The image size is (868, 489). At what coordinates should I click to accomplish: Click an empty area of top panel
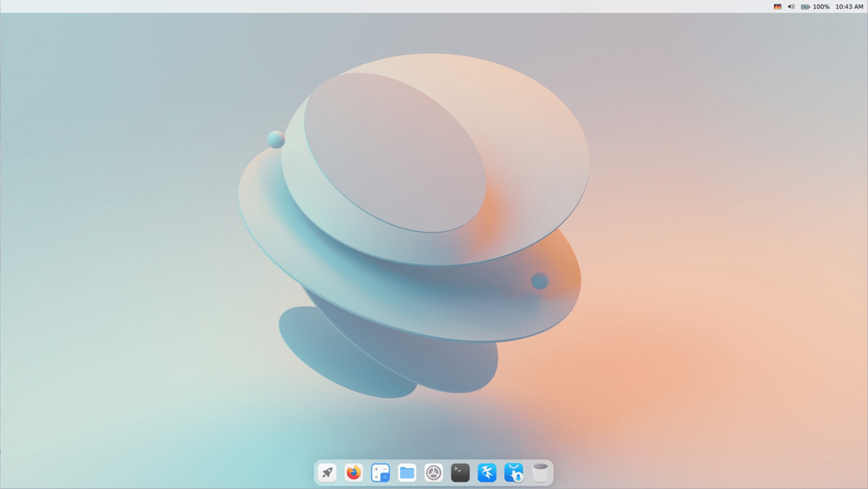pos(387,6)
